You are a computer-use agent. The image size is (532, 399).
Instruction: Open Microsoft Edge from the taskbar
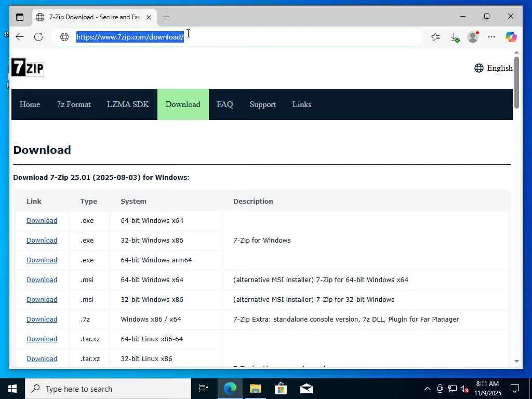(230, 389)
